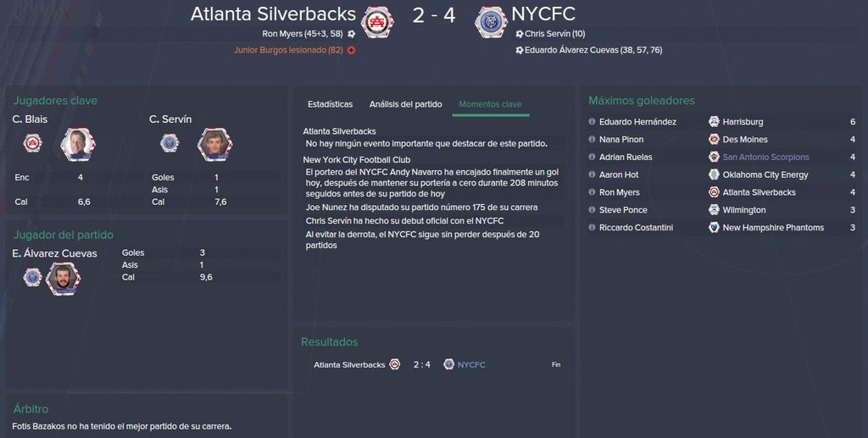Click the injury cross icon by Junior Burgos
Image resolution: width=868 pixels, height=438 pixels.
coord(351,50)
